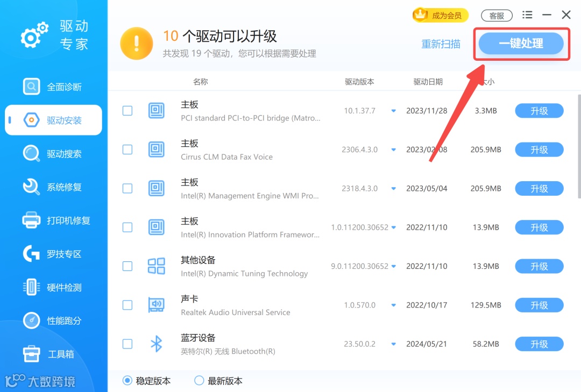581x392 pixels.
Task: Click 其他设备 grid icon for Dynamic Tuning
Action: click(157, 266)
